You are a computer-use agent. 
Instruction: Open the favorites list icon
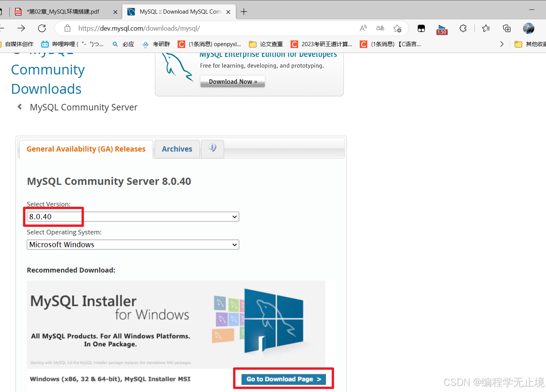486,28
